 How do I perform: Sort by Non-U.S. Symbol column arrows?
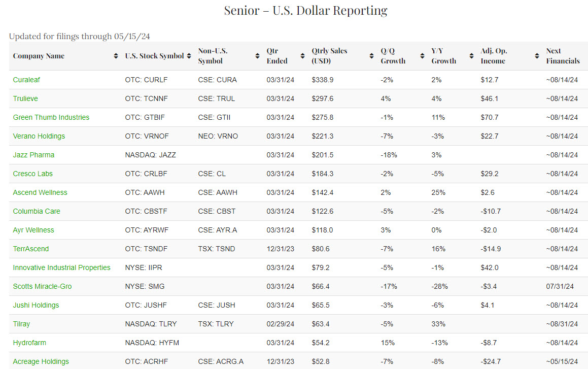257,56
